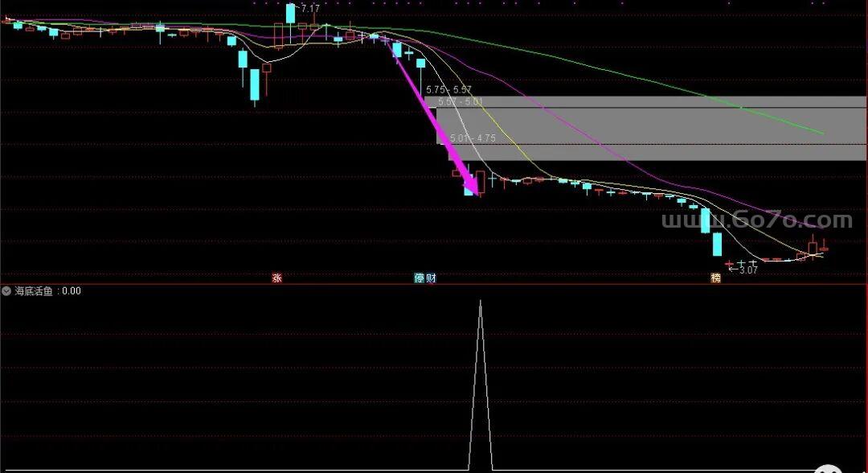The height and width of the screenshot is (473, 868).
Task: Click the 5.57 - 5.01 gap label
Action: (x=461, y=102)
